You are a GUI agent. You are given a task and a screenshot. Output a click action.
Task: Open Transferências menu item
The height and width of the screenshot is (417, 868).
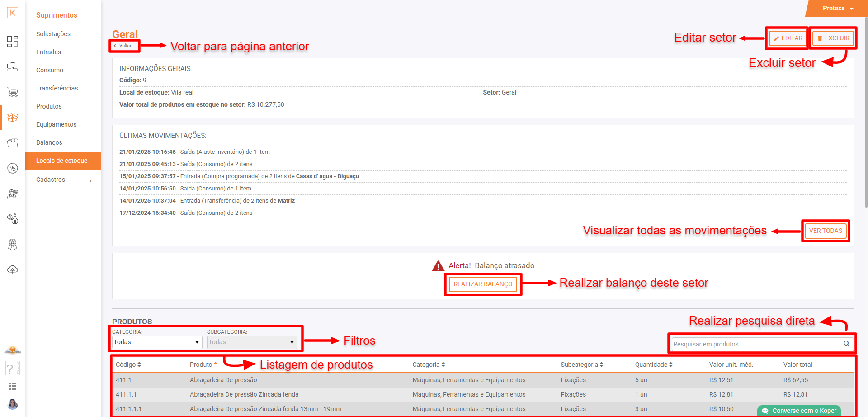pos(57,88)
